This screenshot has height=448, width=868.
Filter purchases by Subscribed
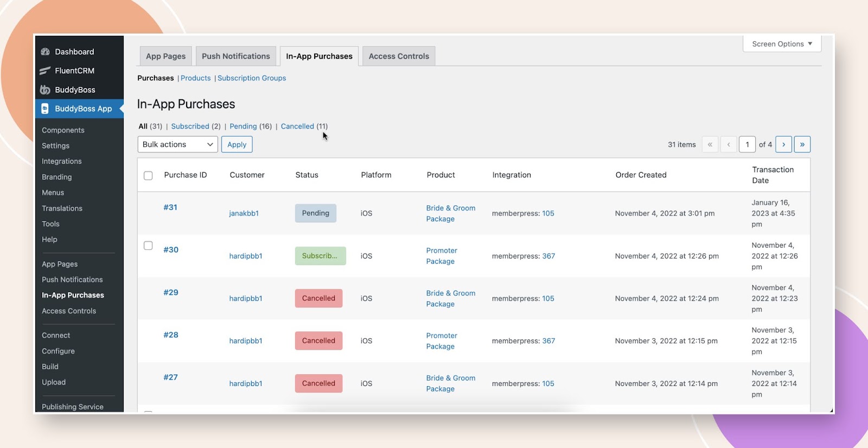[x=190, y=126]
